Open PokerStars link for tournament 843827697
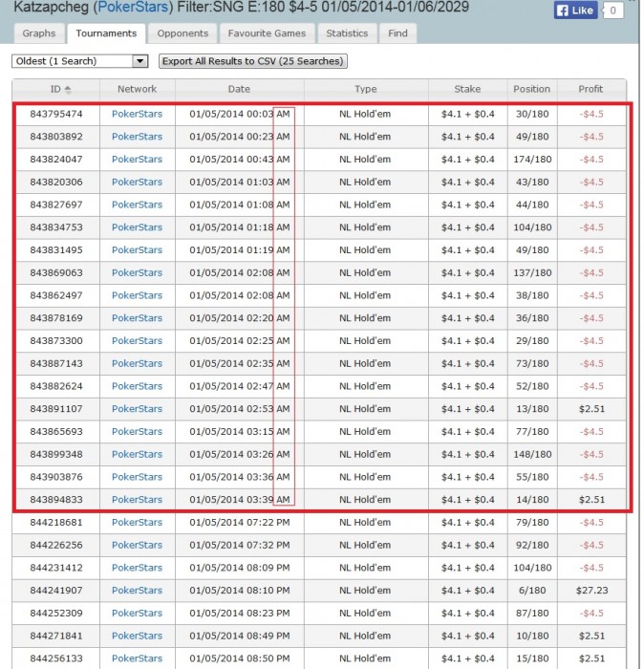The height and width of the screenshot is (669, 644). (x=138, y=205)
